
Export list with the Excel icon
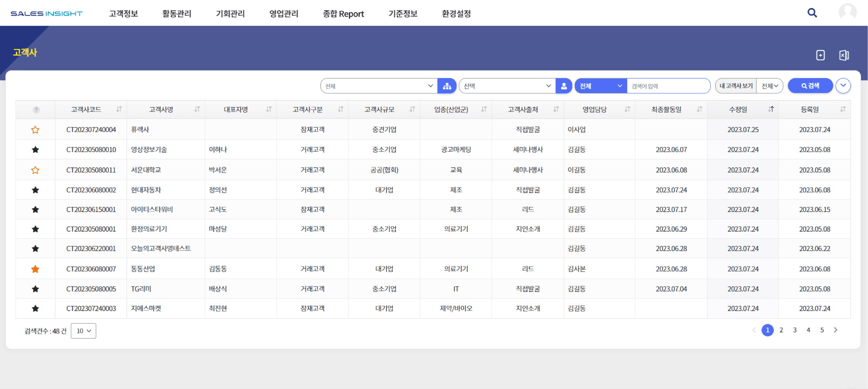click(x=844, y=55)
